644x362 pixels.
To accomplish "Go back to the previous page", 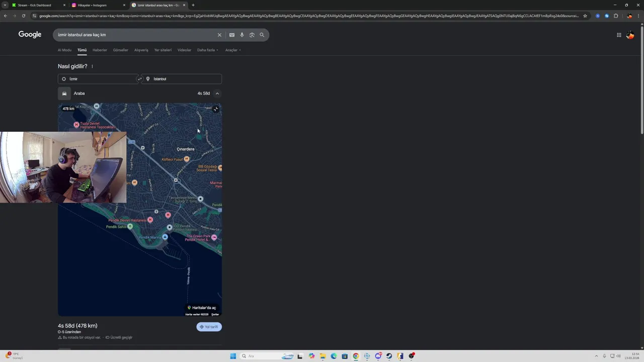I will coord(6,16).
